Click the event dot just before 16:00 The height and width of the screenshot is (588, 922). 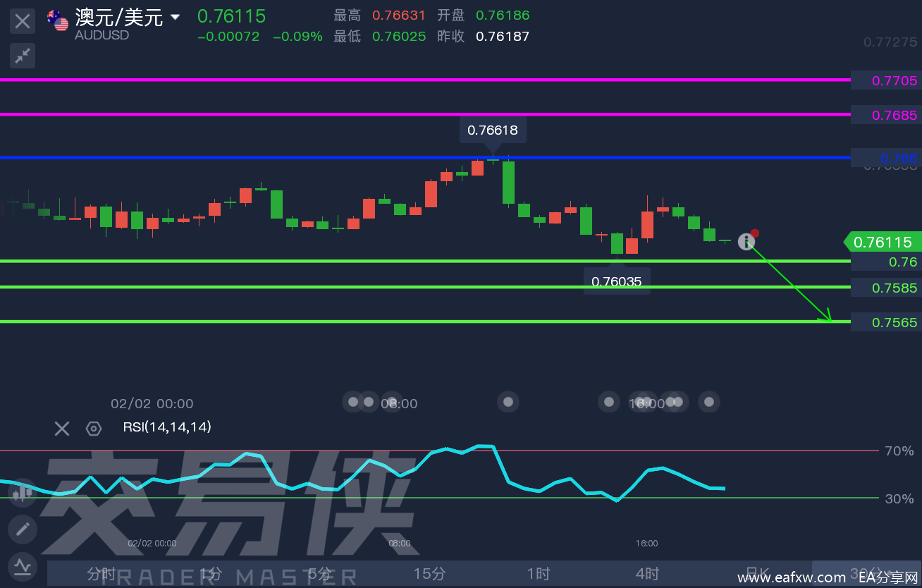(609, 402)
